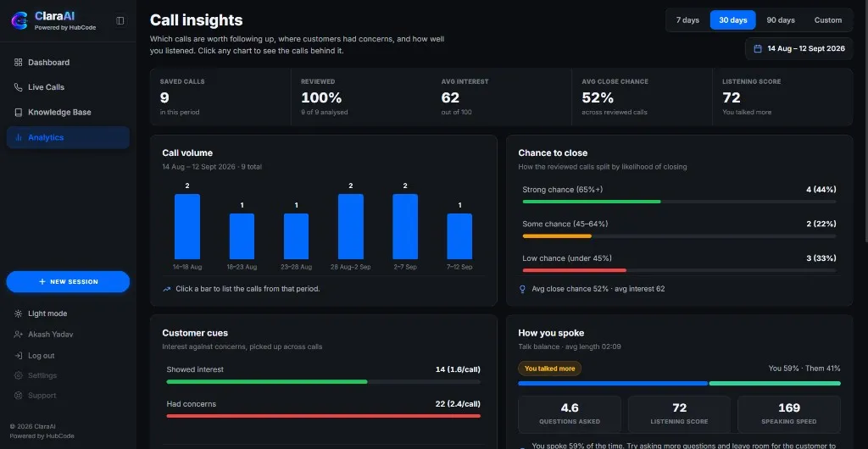The width and height of the screenshot is (868, 449).
Task: Click the green Showed interest bar
Action: tap(267, 381)
